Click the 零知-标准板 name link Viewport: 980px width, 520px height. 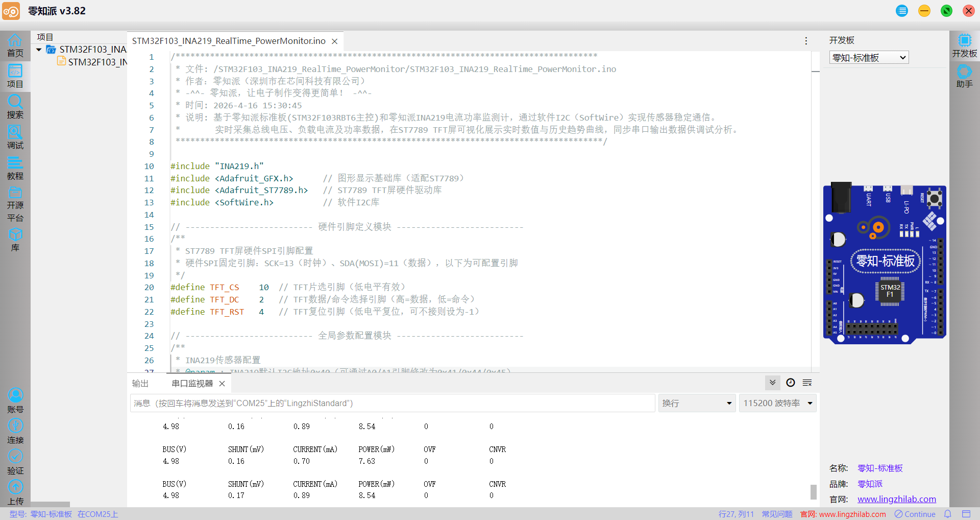pos(880,468)
